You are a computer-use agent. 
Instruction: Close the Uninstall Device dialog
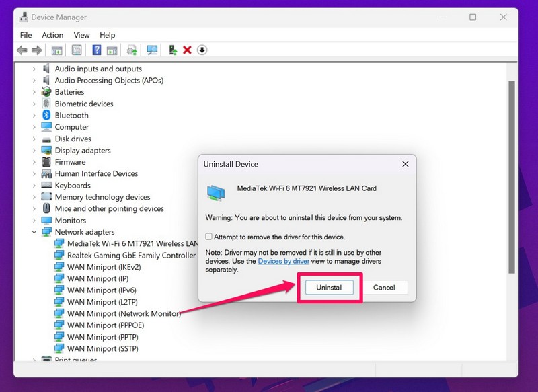[x=405, y=164]
